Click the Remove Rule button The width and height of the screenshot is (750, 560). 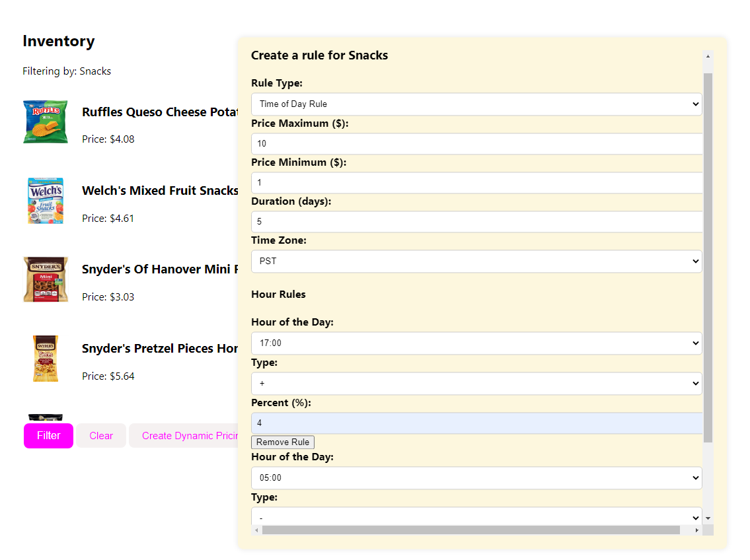coord(283,442)
